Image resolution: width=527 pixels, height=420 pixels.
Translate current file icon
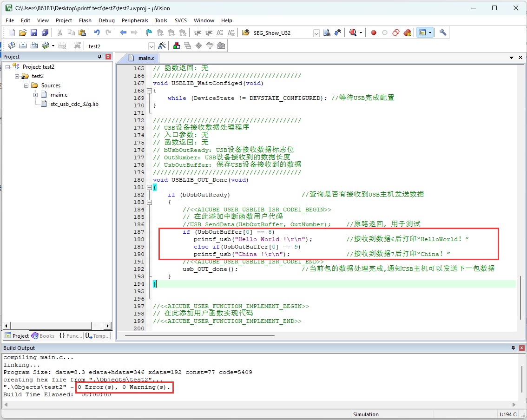point(12,46)
